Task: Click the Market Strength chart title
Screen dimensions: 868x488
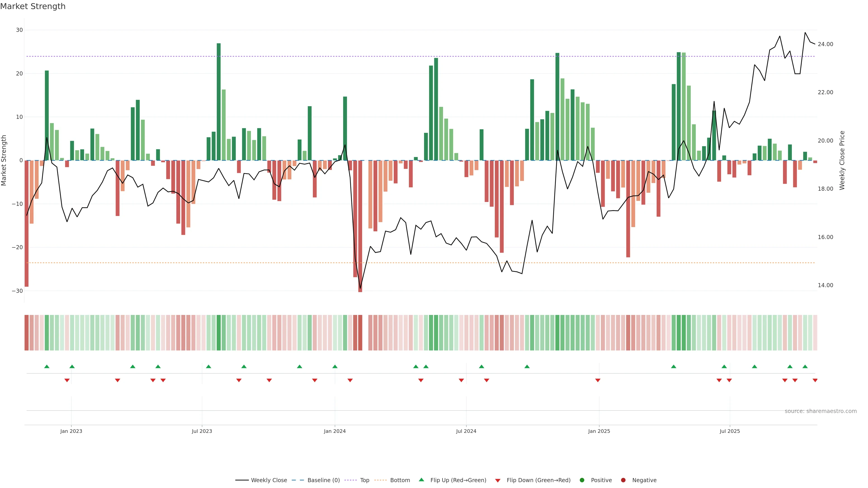Action: click(33, 6)
